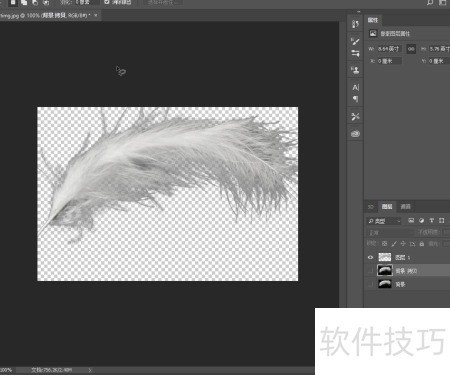Hide the top layer via eye icon

(370, 257)
